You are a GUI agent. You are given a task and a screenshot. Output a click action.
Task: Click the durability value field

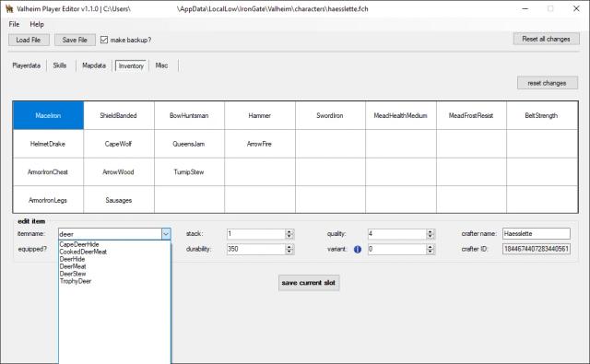pyautogui.click(x=256, y=249)
